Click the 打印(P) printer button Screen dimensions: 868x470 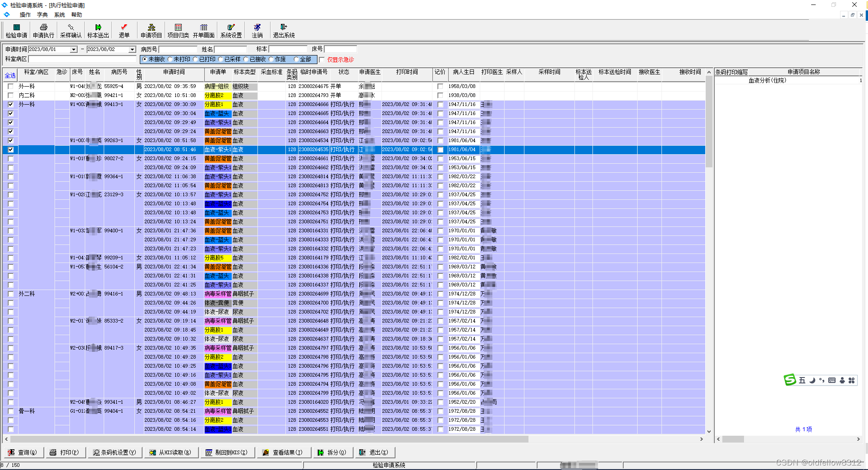(67, 452)
